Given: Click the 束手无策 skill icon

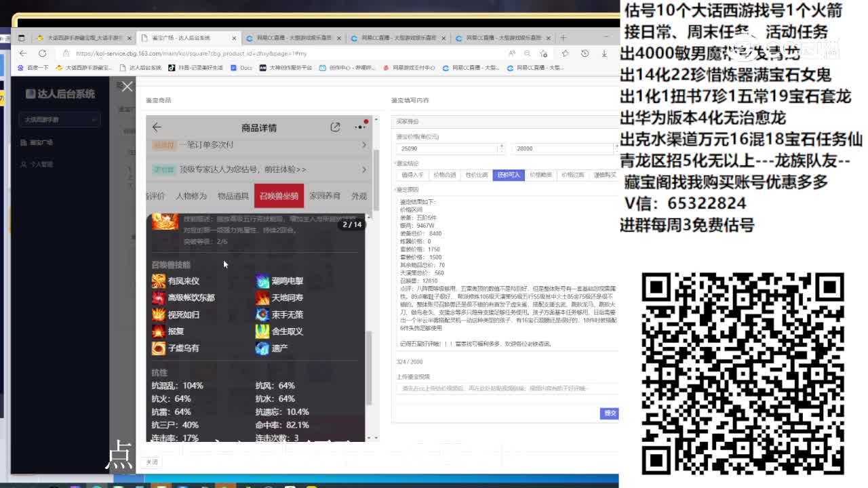Looking at the screenshot, I should tap(262, 314).
